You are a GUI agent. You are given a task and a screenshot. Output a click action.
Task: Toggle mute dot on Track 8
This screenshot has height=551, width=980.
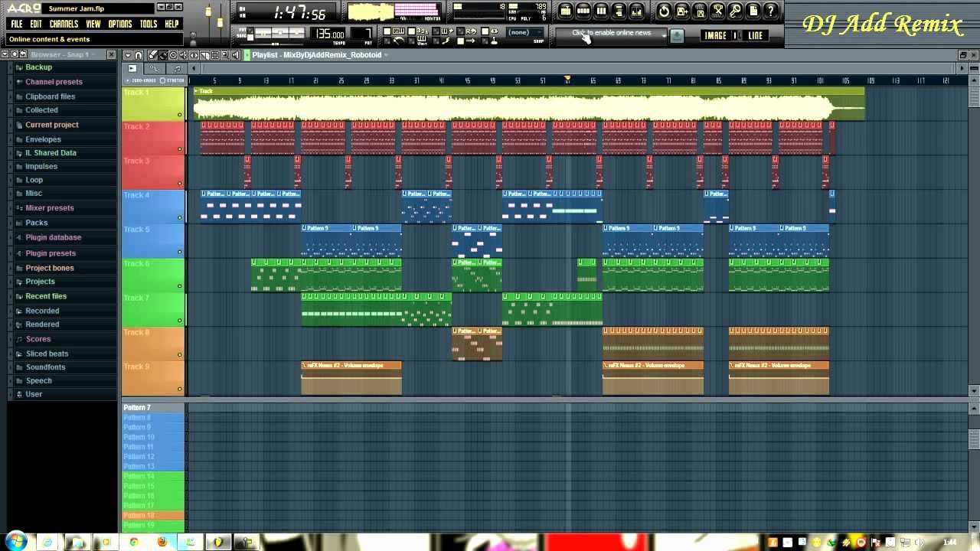pyautogui.click(x=180, y=354)
